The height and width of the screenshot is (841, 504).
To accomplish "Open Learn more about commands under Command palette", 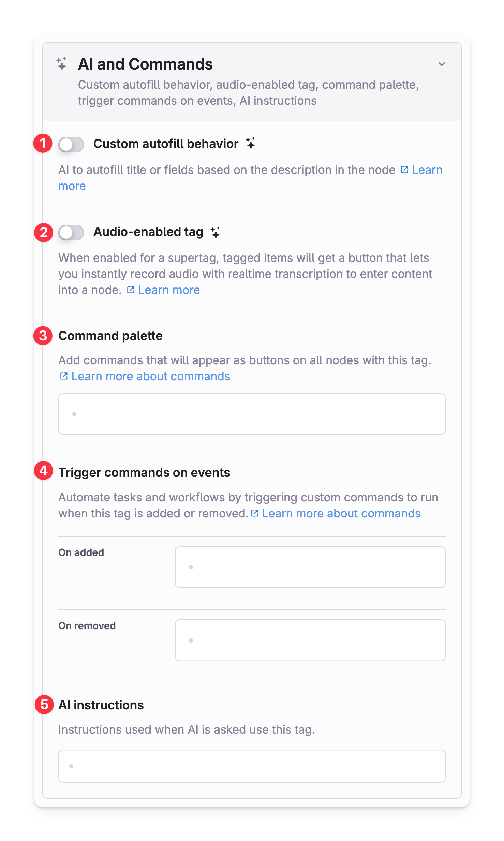I will point(151,376).
